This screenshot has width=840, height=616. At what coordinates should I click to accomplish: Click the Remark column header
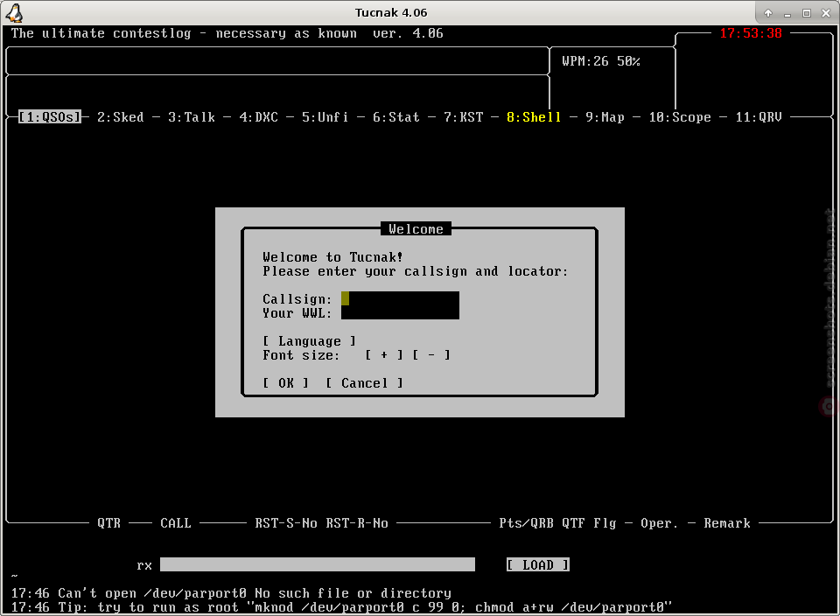click(727, 522)
